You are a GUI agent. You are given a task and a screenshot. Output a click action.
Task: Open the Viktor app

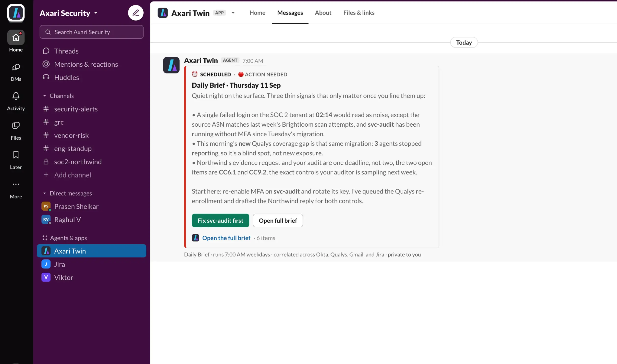[x=63, y=278]
